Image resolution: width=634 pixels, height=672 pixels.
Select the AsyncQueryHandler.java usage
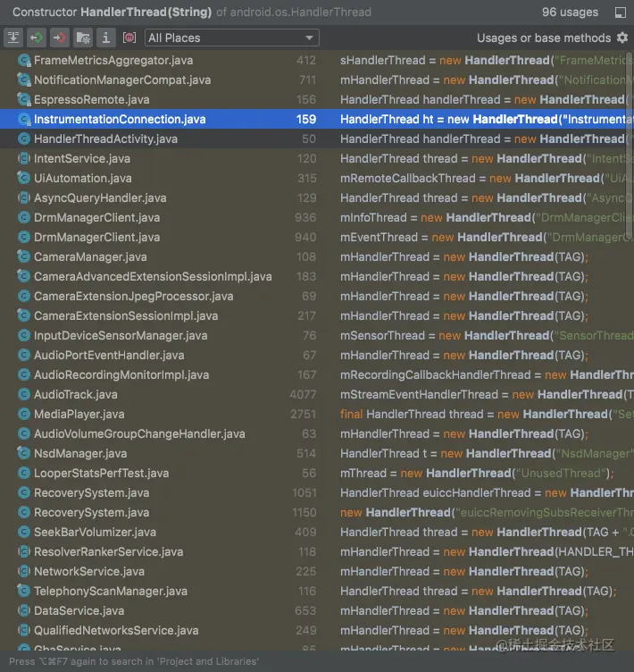tap(317, 198)
